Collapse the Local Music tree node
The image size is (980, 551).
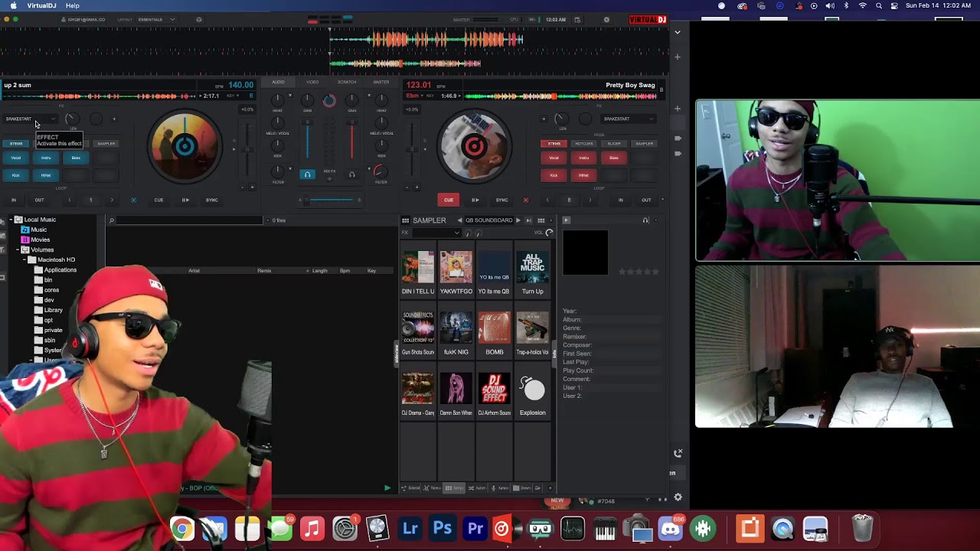[x=10, y=220]
